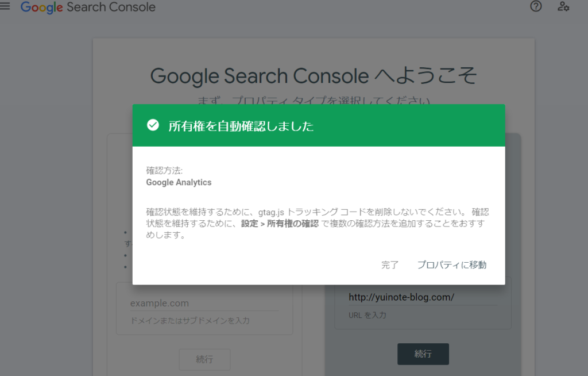Image resolution: width=588 pixels, height=376 pixels.
Task: Open the help question mark icon
Action: tap(536, 6)
